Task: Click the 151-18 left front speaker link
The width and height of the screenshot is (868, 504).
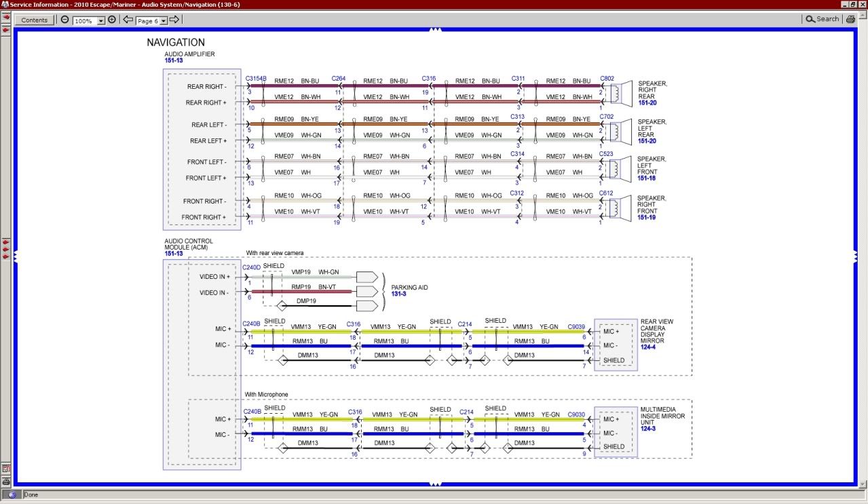Action: pos(647,178)
